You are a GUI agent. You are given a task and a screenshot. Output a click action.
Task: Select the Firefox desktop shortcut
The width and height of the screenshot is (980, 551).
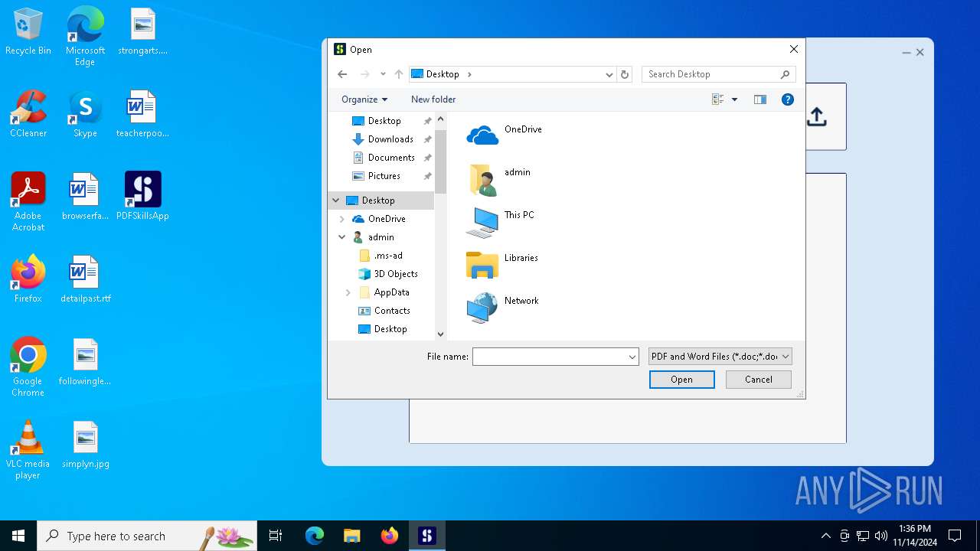(x=28, y=279)
